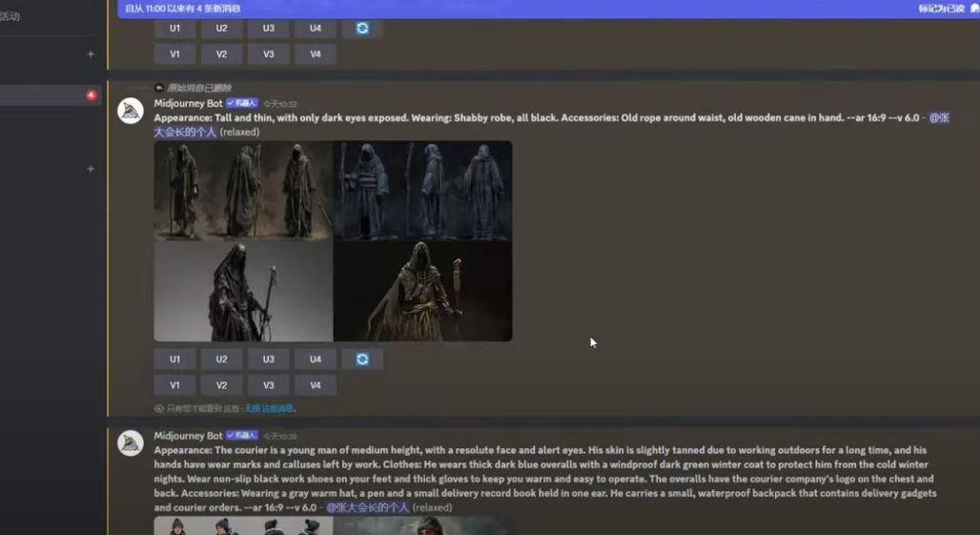This screenshot has height=535, width=980.
Task: Click the re-roll refresh icon in the topmost button row
Action: pos(362,29)
